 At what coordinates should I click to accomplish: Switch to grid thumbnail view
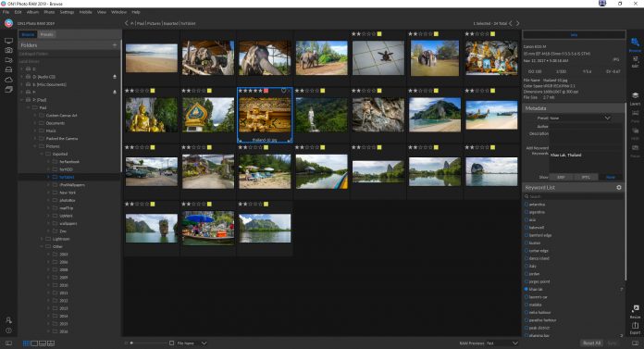click(26, 343)
